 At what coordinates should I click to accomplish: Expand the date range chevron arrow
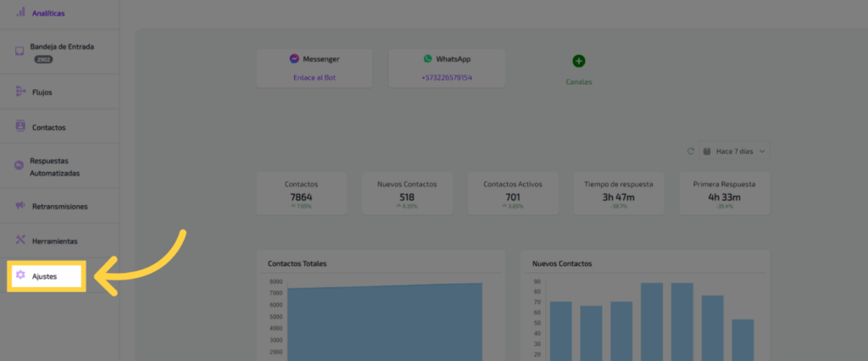763,151
